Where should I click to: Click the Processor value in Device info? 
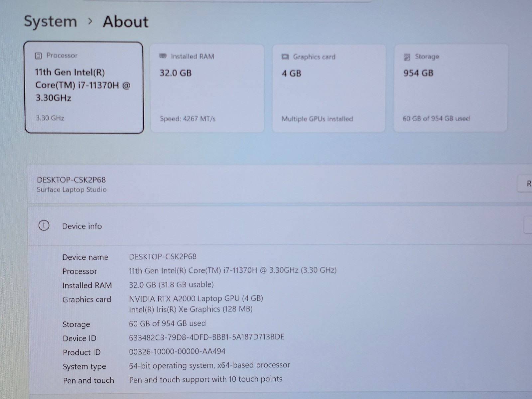coord(233,270)
